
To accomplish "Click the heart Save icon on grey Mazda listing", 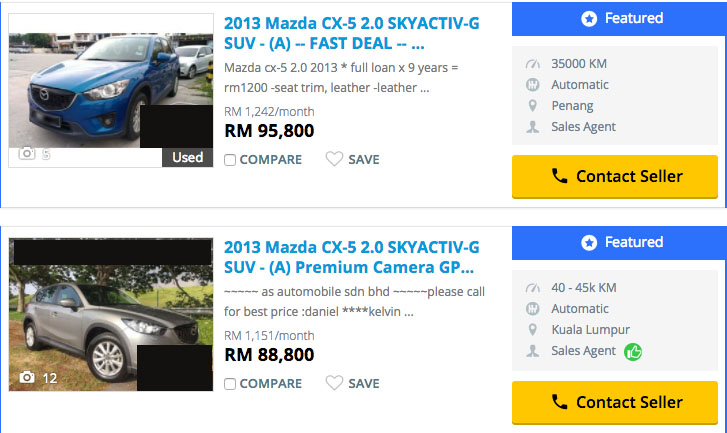I will (x=334, y=383).
